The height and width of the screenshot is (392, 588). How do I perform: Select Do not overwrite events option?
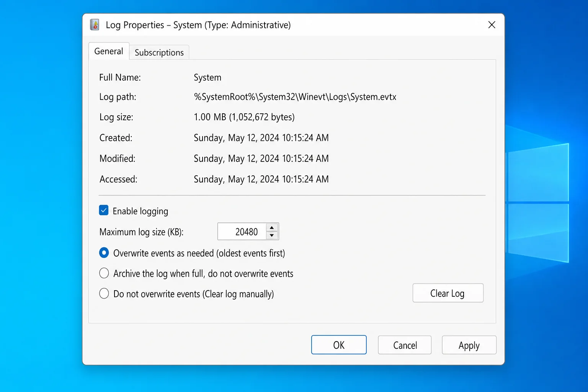[104, 294]
